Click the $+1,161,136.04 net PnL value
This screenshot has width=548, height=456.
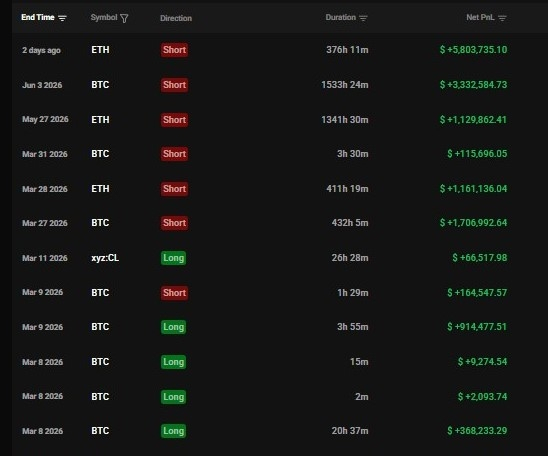coord(473,189)
